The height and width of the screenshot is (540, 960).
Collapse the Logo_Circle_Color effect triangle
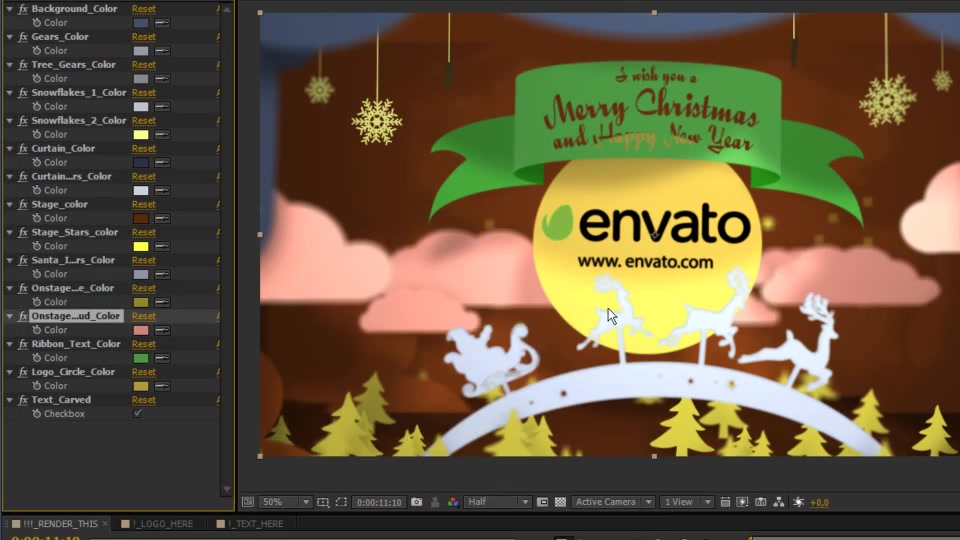10,372
